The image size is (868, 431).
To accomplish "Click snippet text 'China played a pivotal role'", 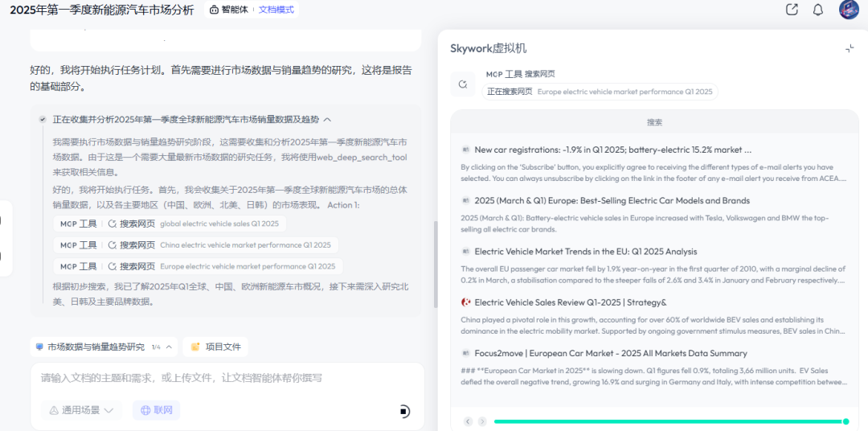I will (x=653, y=325).
